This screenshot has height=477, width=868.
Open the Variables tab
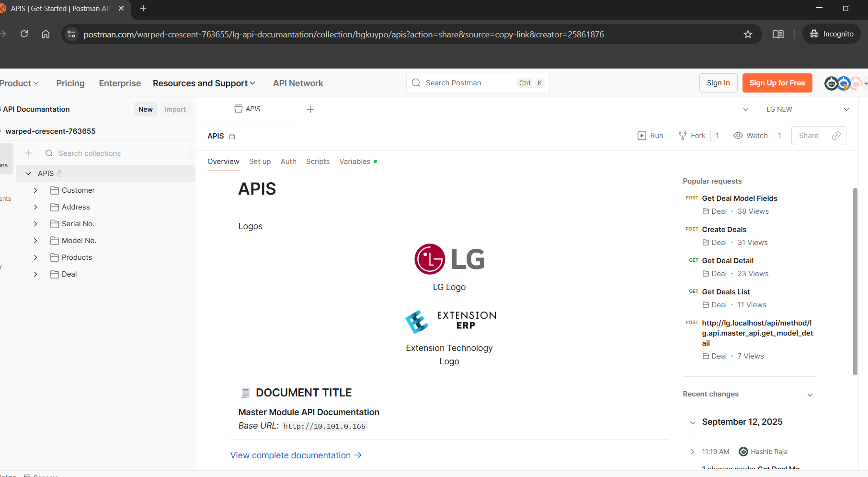click(x=355, y=162)
